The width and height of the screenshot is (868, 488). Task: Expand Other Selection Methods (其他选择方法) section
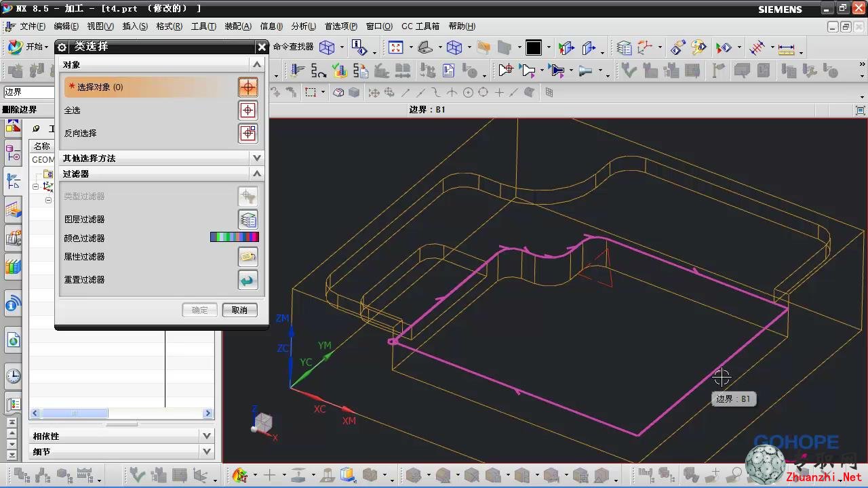(x=256, y=158)
